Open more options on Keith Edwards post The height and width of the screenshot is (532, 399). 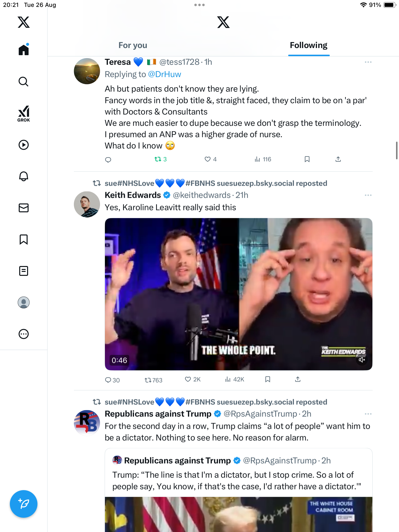pos(368,195)
